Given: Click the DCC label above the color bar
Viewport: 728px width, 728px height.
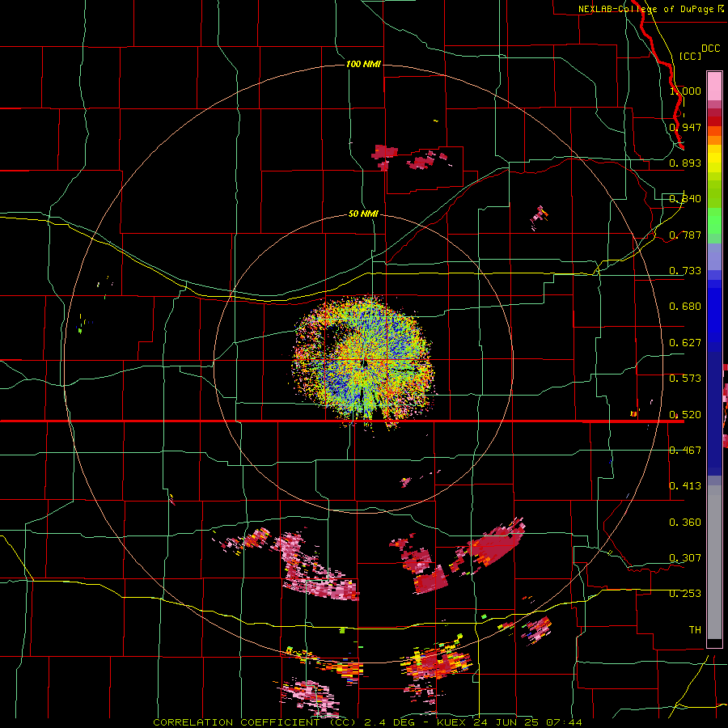Looking at the screenshot, I should (x=710, y=49).
